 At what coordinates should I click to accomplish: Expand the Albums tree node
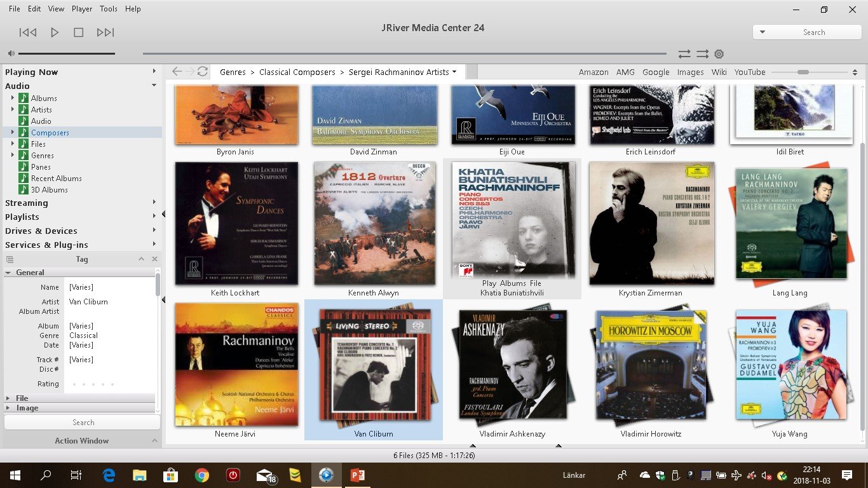click(12, 98)
